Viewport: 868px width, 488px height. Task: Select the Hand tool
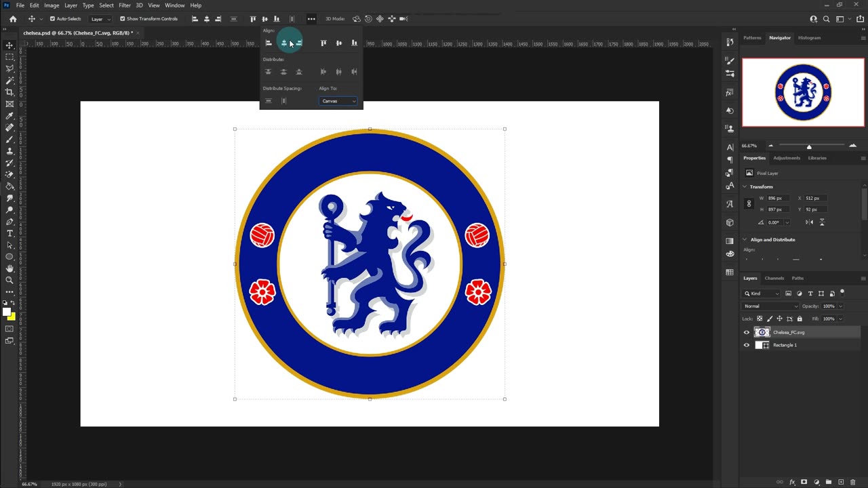(9, 268)
